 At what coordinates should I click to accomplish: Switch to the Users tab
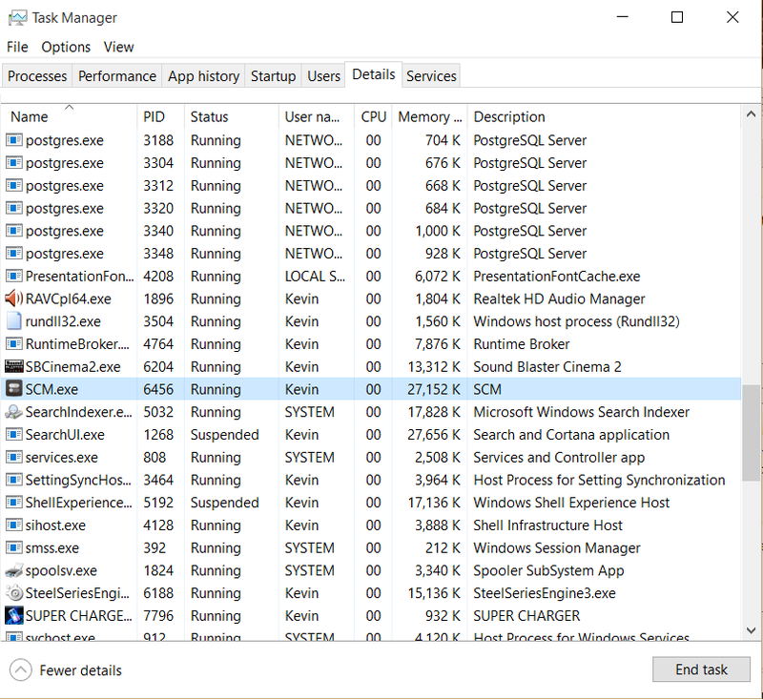323,76
